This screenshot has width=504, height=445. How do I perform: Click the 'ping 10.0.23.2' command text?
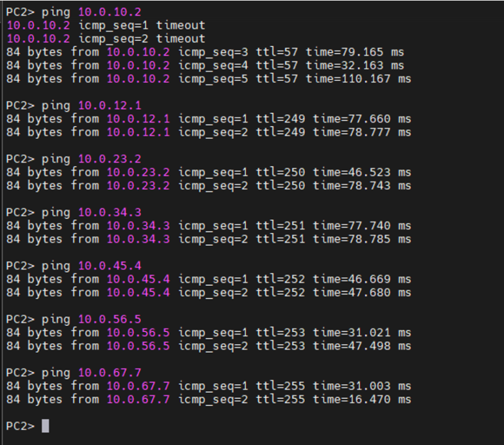click(x=91, y=159)
